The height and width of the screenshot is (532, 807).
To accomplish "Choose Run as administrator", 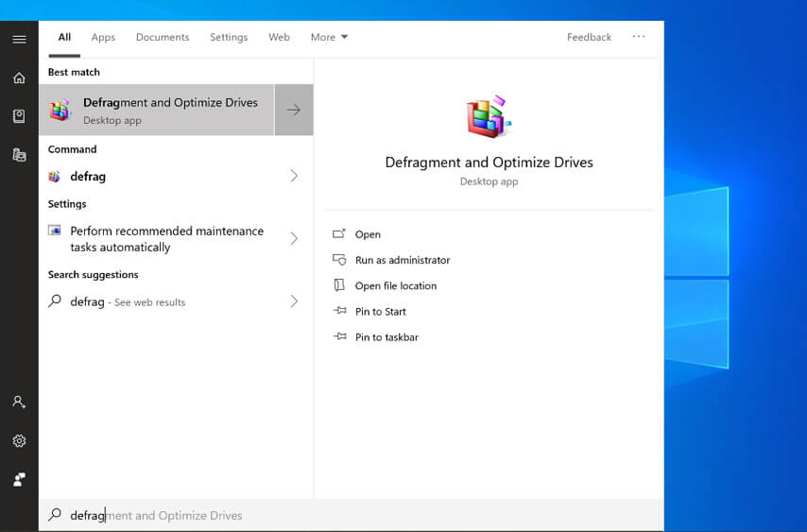I will point(403,260).
